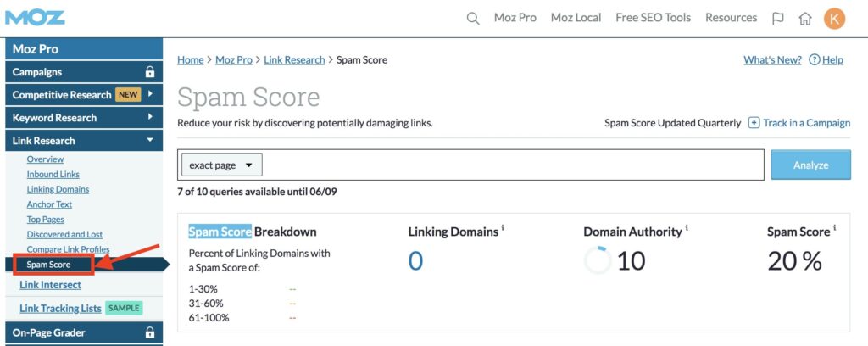Click the queries available until 06/09 text
868x346 pixels.
point(257,193)
